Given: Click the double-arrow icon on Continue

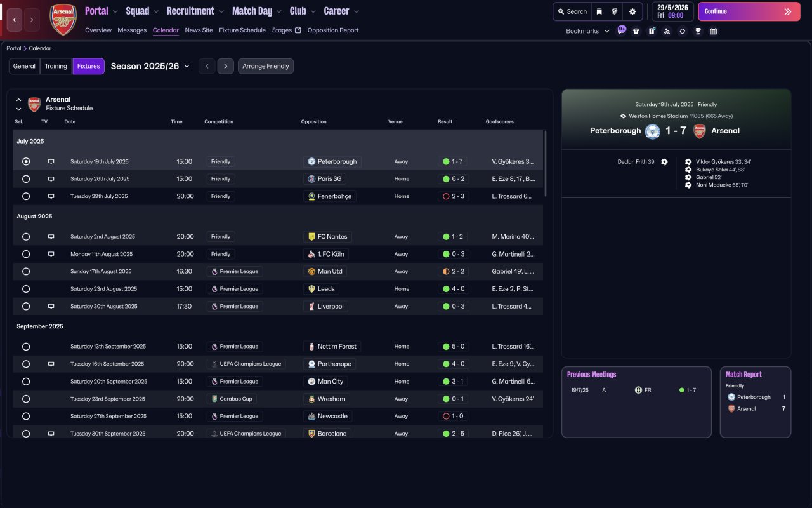Looking at the screenshot, I should click(788, 11).
